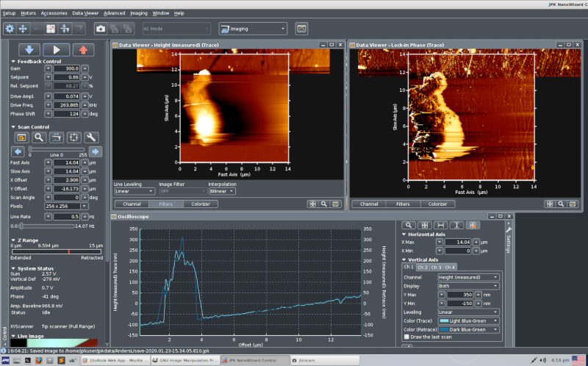Collapse the Vertical Axis section
This screenshot has height=366, width=588.
[404, 259]
